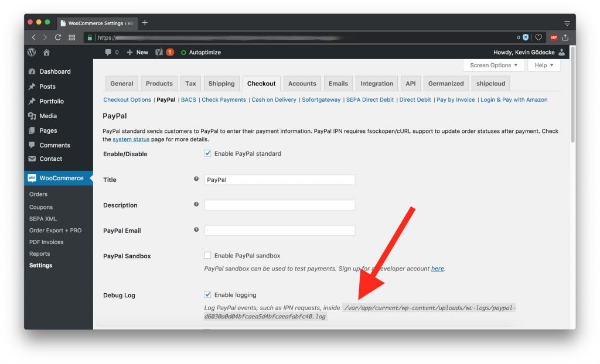The height and width of the screenshot is (364, 600).
Task: Open a new browser tab with plus
Action: pyautogui.click(x=145, y=23)
